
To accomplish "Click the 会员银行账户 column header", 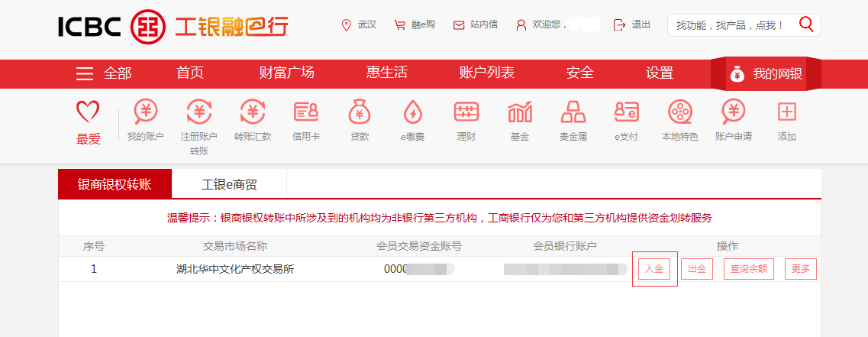I will tap(565, 246).
